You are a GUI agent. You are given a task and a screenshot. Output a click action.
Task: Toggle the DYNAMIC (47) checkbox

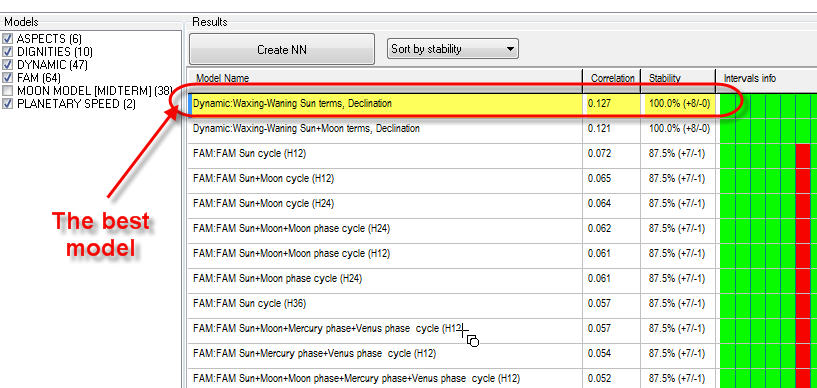(7, 65)
